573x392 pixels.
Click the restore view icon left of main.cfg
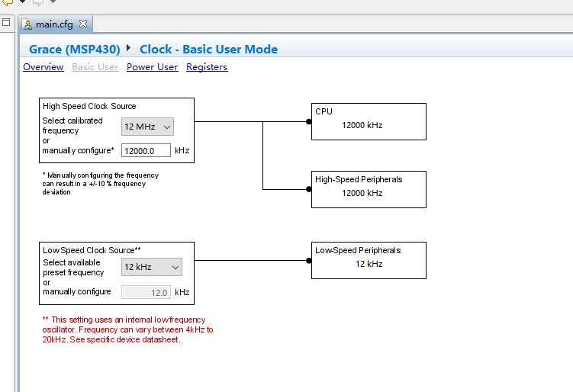click(x=6, y=22)
